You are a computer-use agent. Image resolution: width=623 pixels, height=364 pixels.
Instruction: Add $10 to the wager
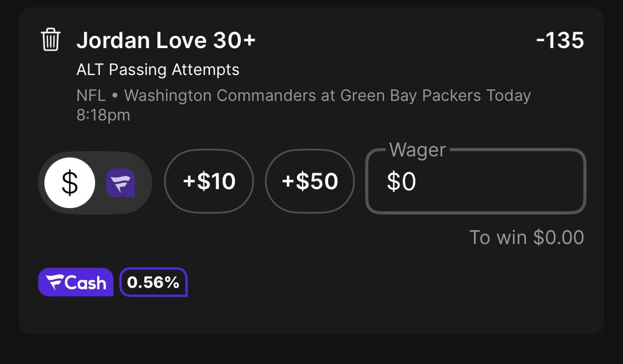(209, 182)
